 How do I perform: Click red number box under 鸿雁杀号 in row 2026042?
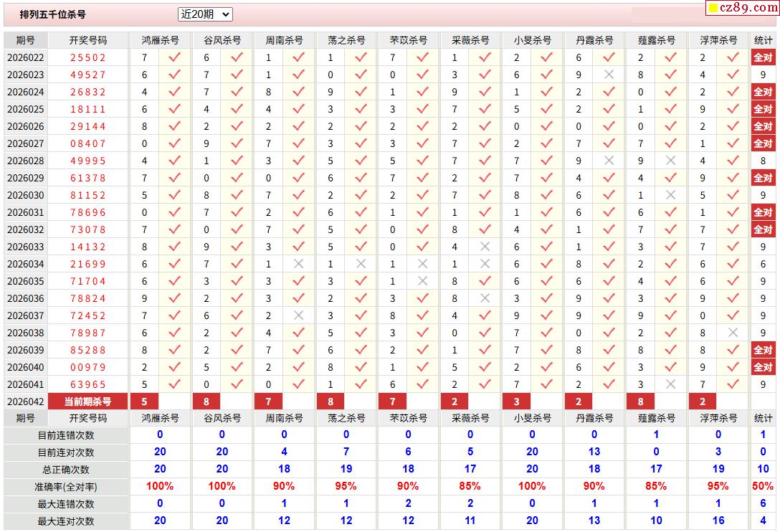(x=145, y=402)
